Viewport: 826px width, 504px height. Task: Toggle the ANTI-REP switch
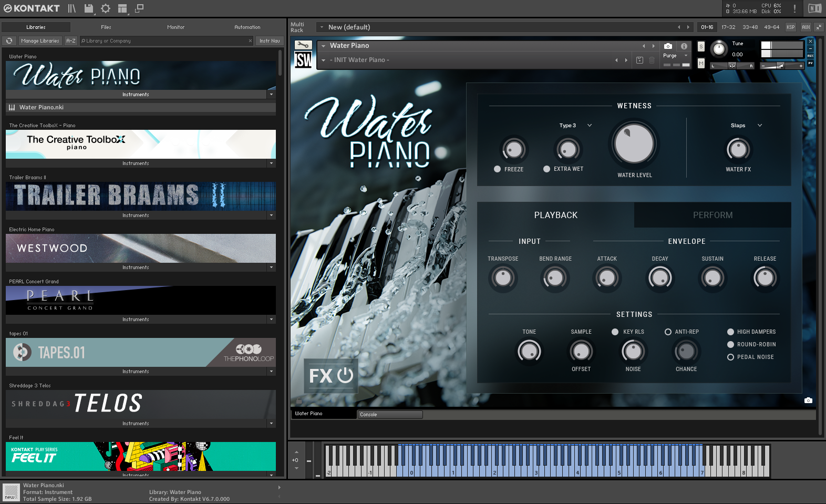click(x=668, y=332)
